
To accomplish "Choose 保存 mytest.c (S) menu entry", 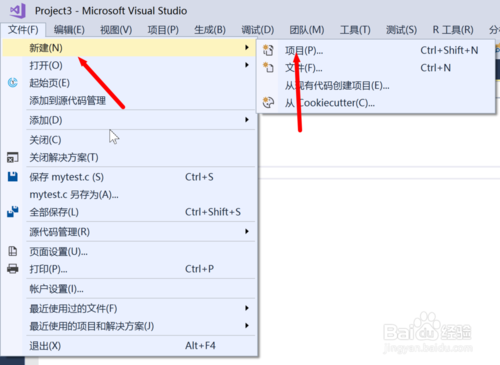I will 129,177.
